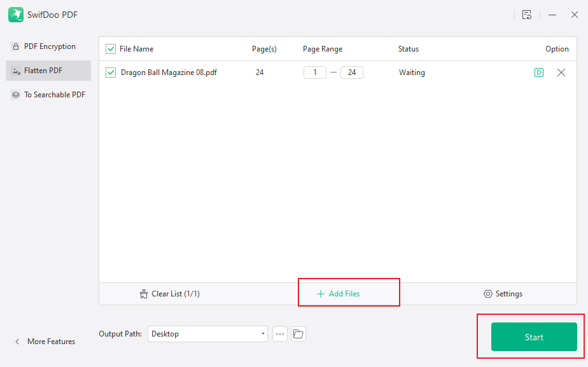Switch to To Searchable PDF tool
588x367 pixels.
click(15, 94)
